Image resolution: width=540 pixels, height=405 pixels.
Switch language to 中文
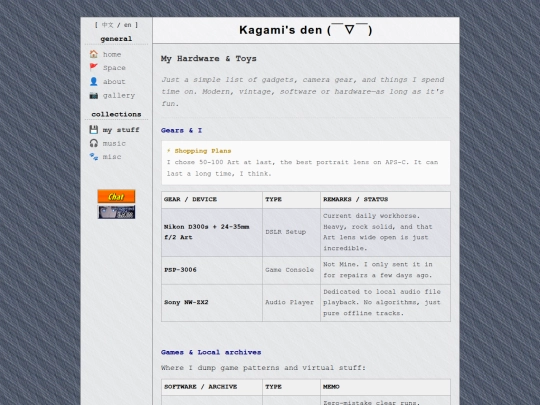pyautogui.click(x=107, y=25)
